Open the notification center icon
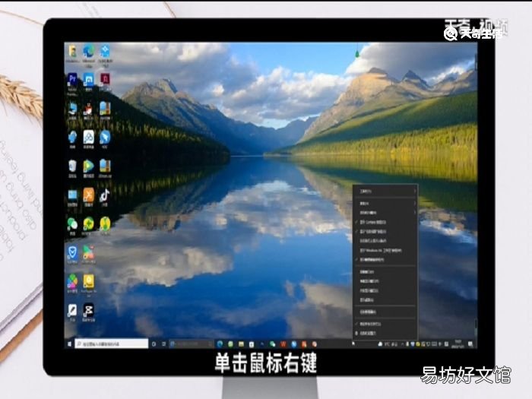Screen dimensions: 532x399 (470, 344)
